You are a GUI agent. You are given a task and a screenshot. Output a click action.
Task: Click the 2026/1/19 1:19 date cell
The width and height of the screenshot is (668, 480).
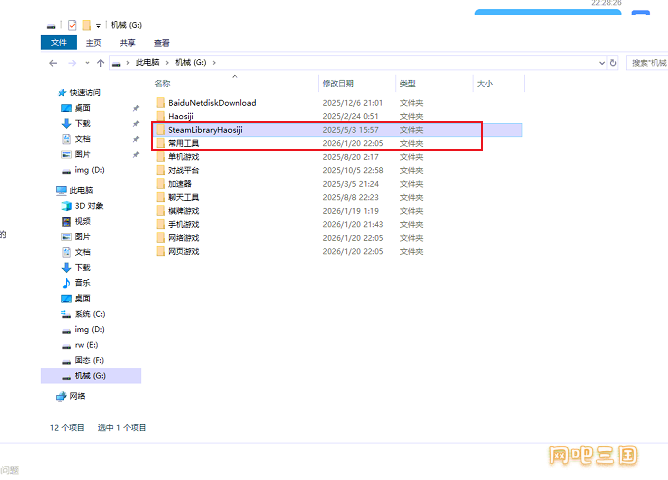(351, 211)
